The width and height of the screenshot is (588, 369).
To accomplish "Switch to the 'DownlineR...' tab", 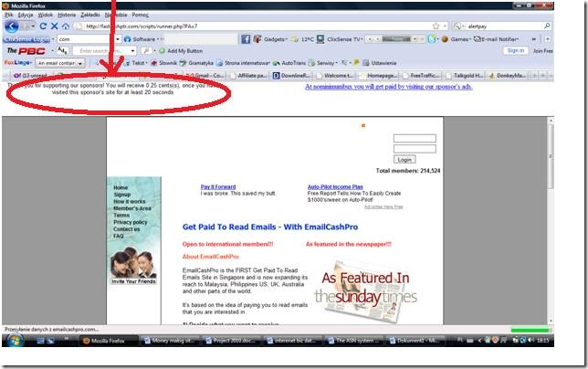I will click(x=291, y=76).
